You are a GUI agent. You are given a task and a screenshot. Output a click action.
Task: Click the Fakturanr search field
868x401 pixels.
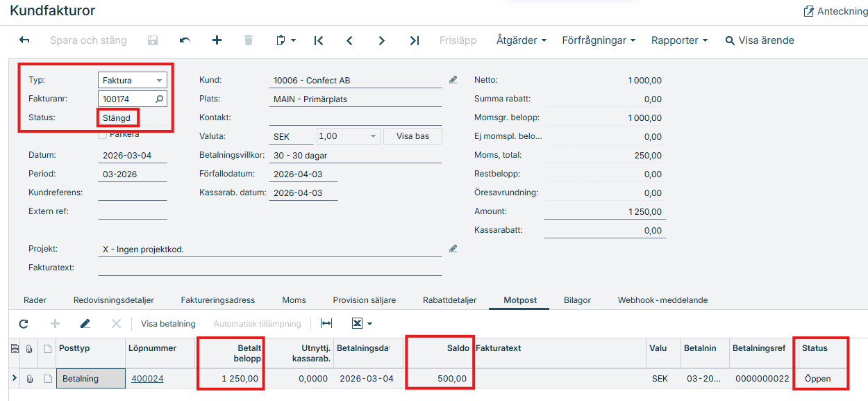(x=127, y=99)
